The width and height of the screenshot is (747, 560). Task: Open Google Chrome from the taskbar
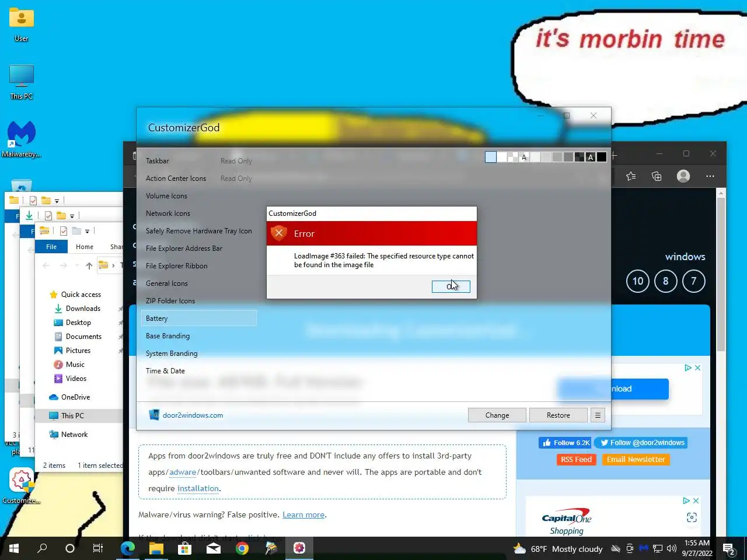tap(242, 548)
